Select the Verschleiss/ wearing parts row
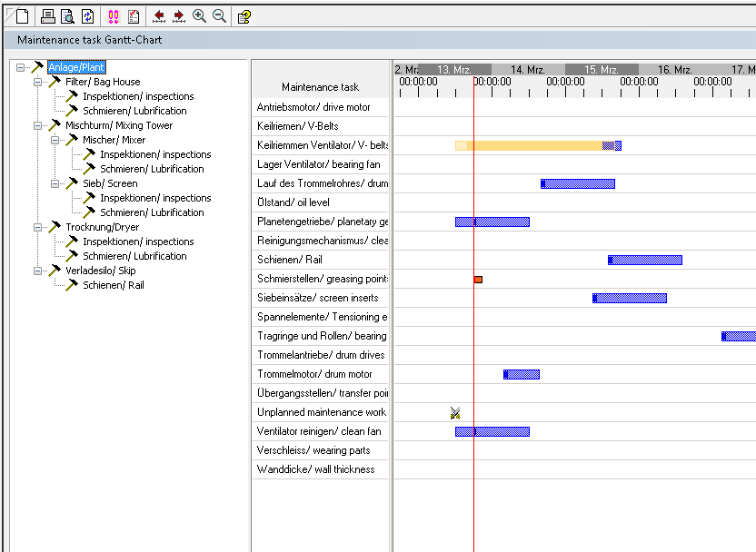 tap(320, 450)
